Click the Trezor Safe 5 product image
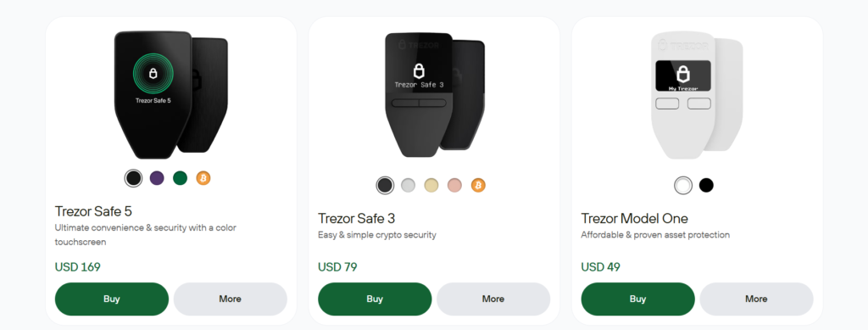 tap(171, 95)
